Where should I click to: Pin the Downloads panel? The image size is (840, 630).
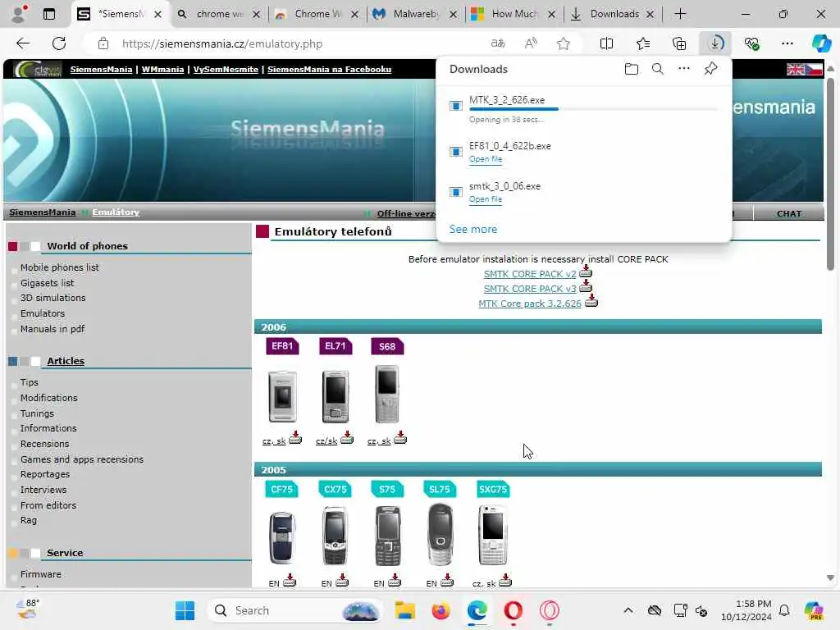click(x=710, y=69)
